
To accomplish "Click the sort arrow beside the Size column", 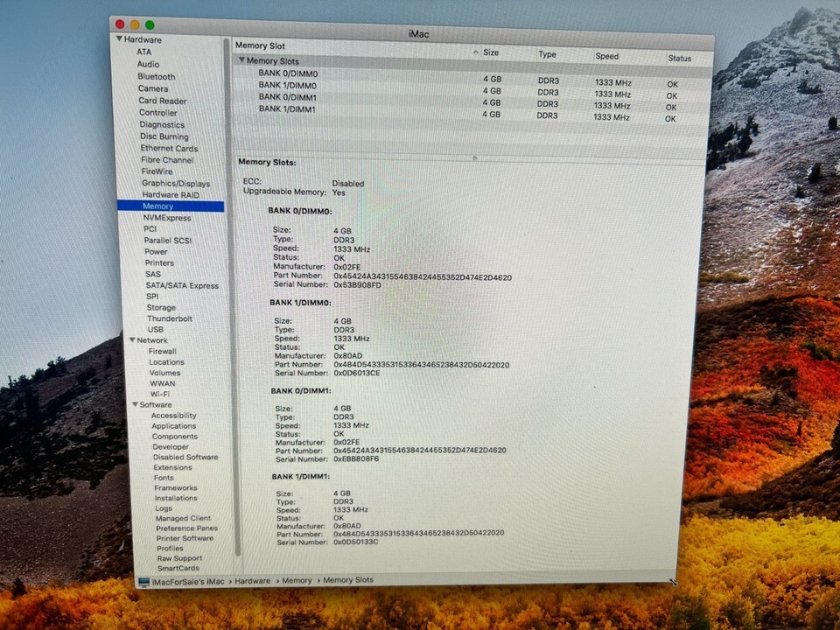I will pyautogui.click(x=478, y=52).
